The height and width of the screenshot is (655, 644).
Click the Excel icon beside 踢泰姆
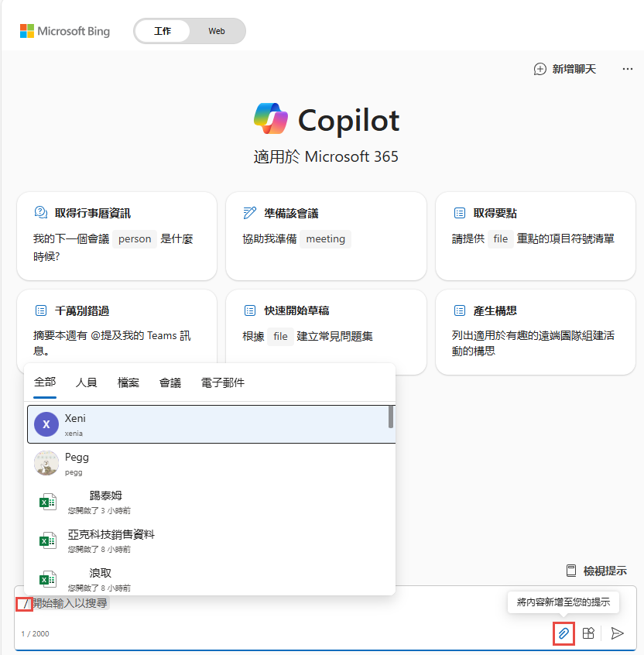coord(48,502)
